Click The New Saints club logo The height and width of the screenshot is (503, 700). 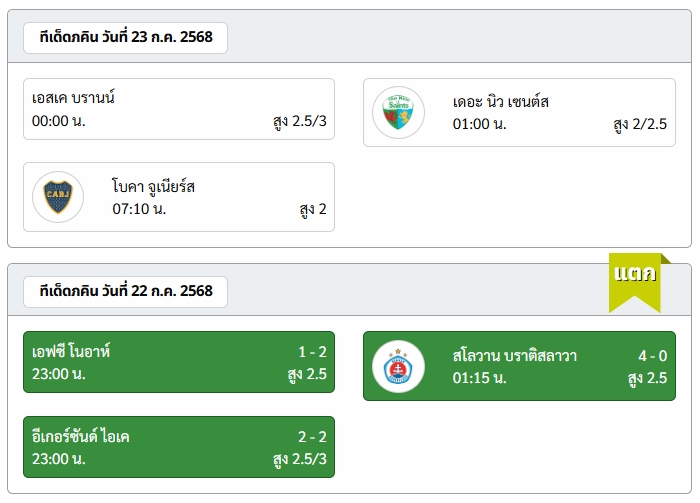coord(398,112)
